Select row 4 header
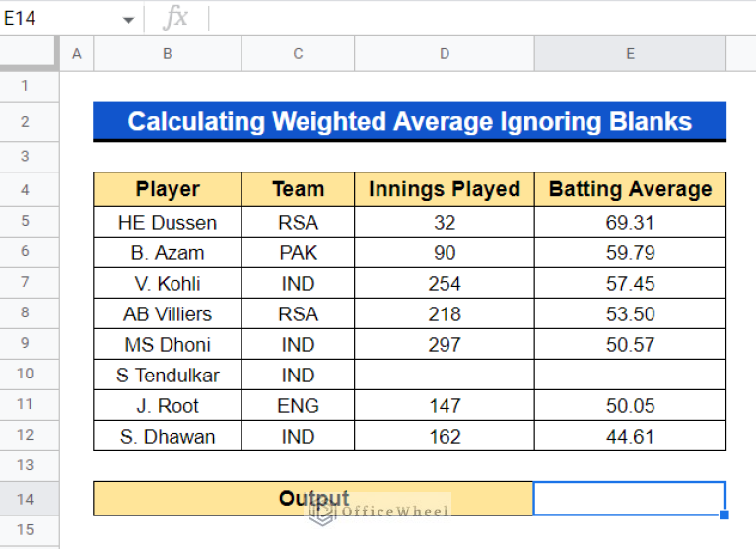The height and width of the screenshot is (549, 756). coord(26,190)
